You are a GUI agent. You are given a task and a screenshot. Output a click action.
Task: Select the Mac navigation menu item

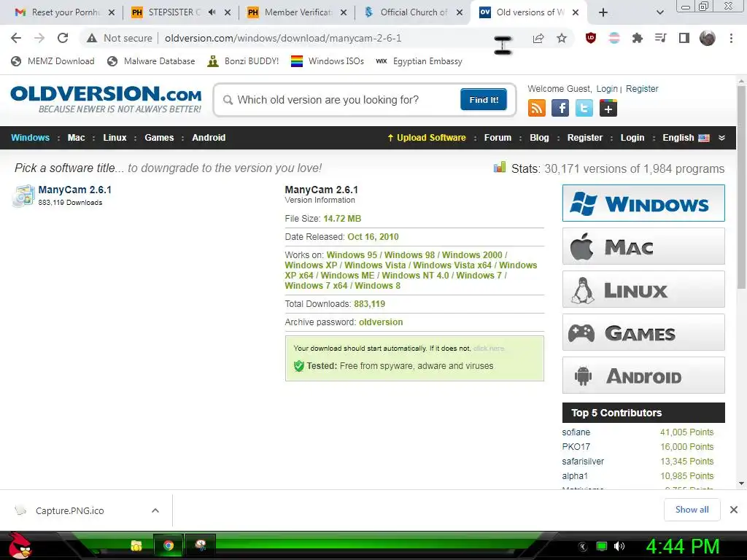(x=76, y=138)
